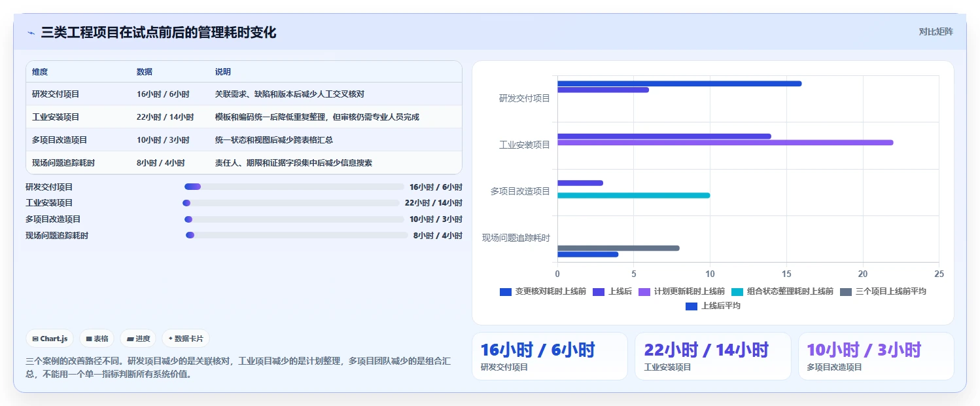Open the 16小时 / 6小时 data card
This screenshot has width=980, height=406.
click(550, 356)
